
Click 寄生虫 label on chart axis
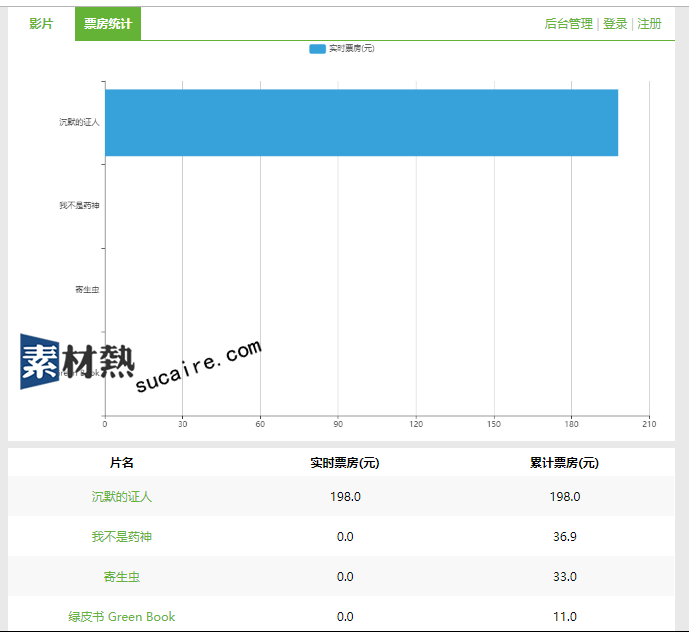click(x=87, y=289)
